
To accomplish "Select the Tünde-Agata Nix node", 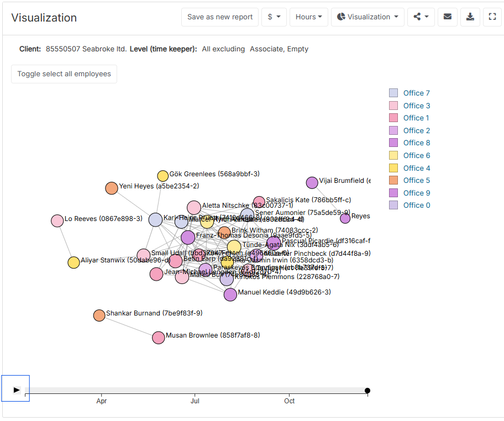I will coord(234,247).
